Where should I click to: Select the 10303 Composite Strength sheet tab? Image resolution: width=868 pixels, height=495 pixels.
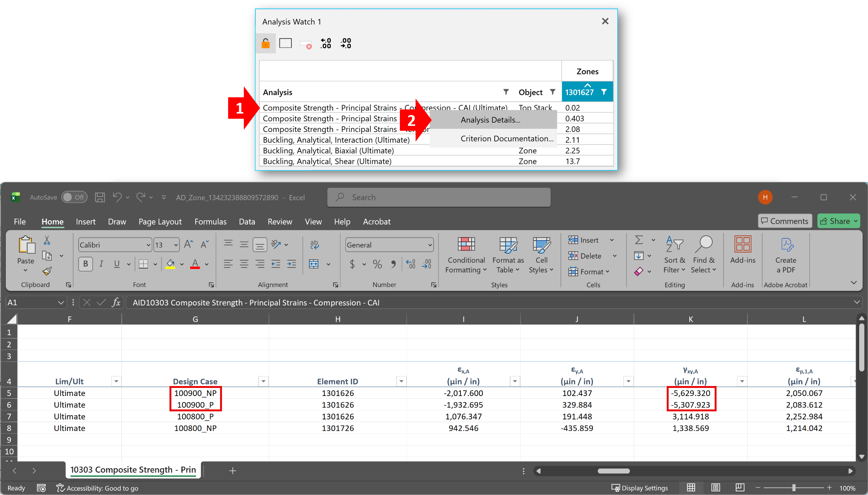click(x=133, y=470)
